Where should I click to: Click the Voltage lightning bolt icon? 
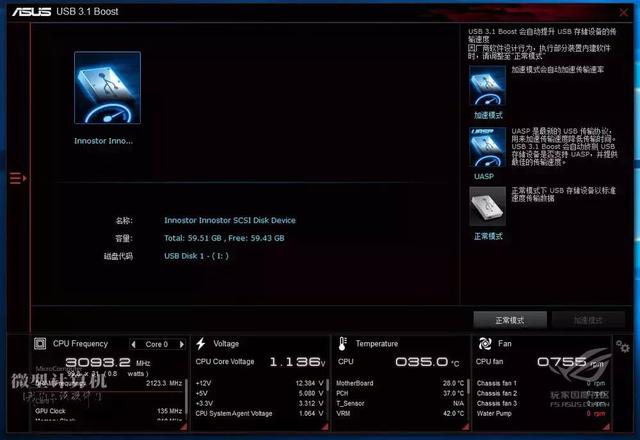[201, 344]
